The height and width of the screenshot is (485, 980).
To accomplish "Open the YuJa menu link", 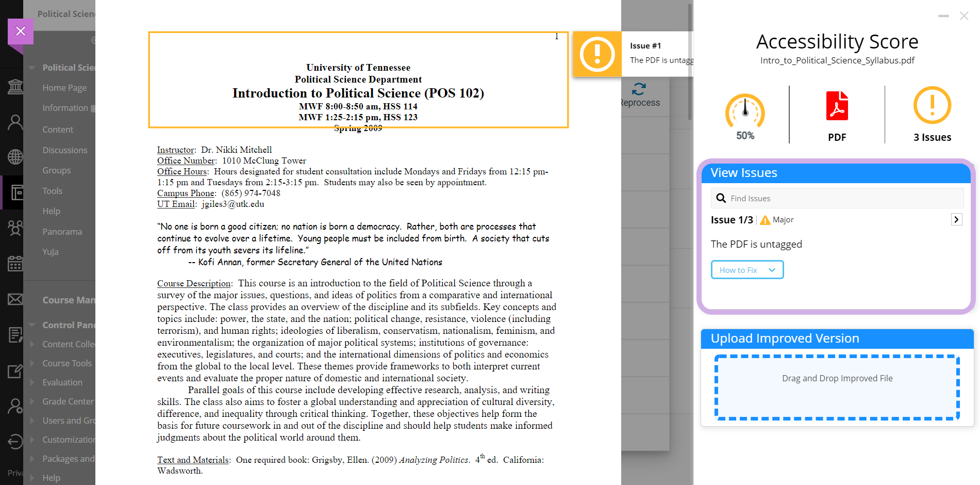I will click(x=51, y=252).
